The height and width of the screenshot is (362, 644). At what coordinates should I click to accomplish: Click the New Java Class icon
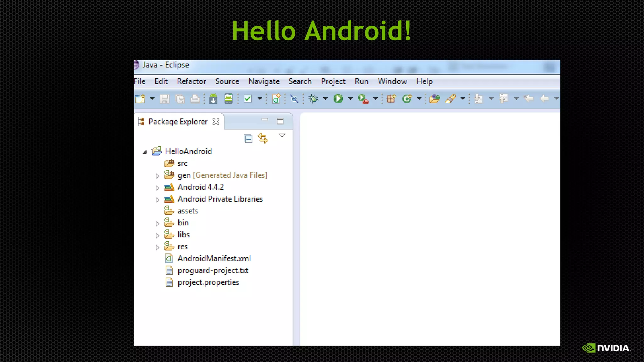[407, 99]
